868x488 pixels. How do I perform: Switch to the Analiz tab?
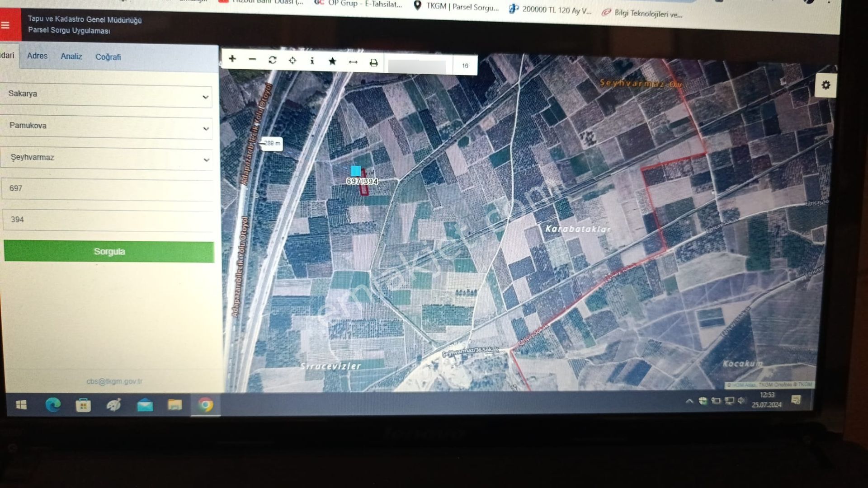coord(71,56)
